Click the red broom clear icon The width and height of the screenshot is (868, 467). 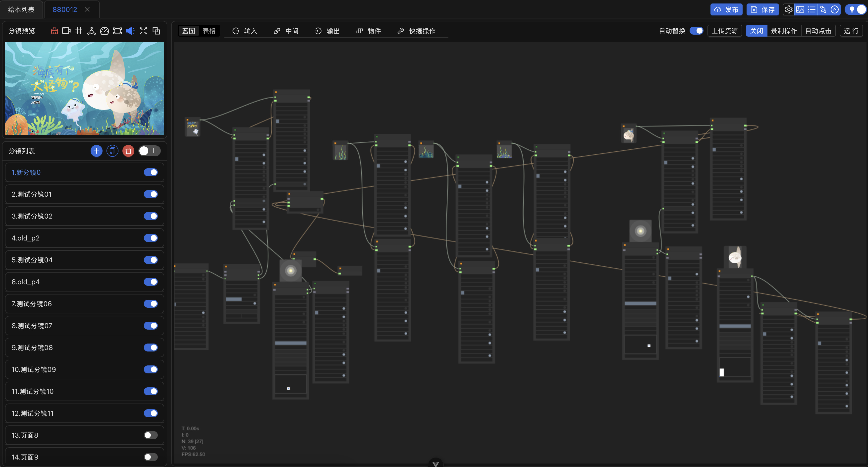pos(54,31)
